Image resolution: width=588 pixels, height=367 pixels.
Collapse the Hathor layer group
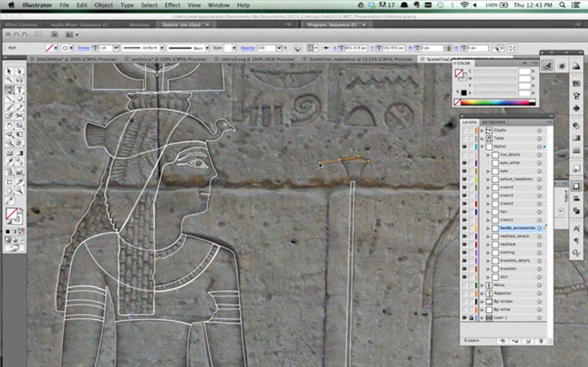[x=482, y=147]
